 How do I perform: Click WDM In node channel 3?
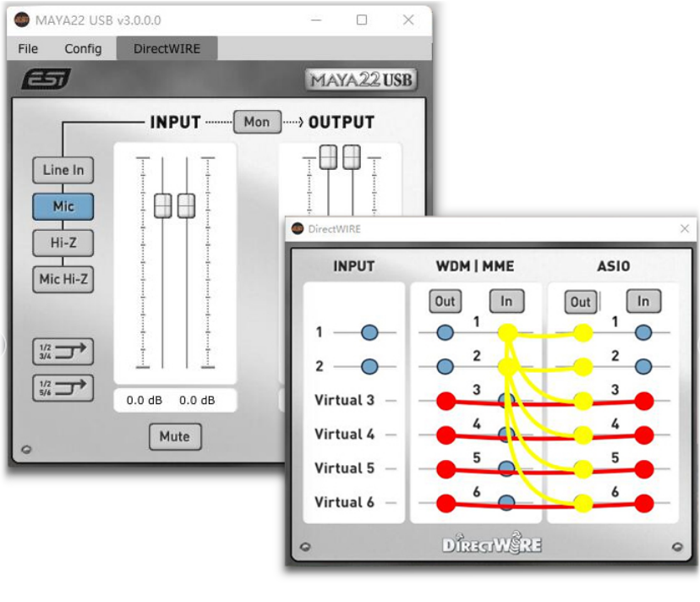[x=506, y=400]
